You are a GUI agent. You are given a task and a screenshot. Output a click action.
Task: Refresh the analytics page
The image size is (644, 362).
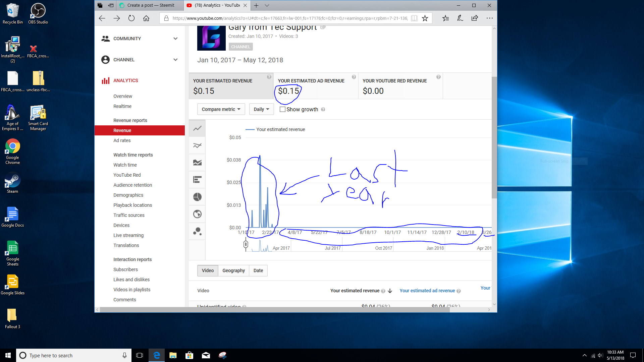pos(131,18)
